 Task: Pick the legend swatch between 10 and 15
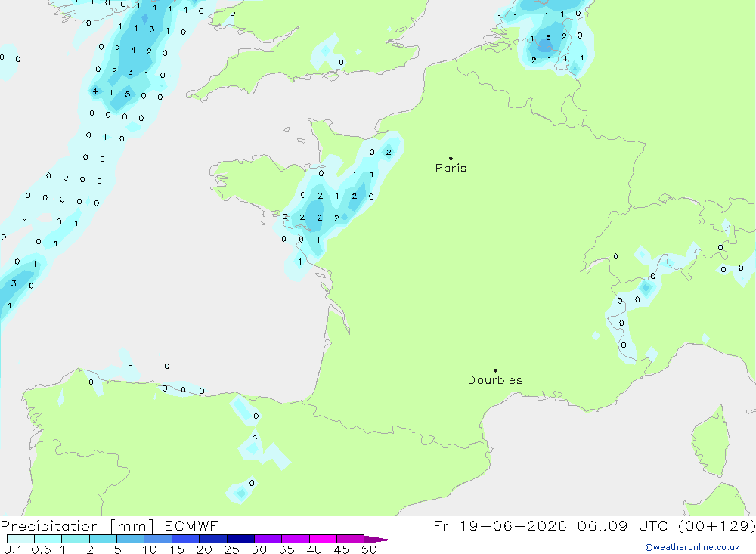(158, 539)
